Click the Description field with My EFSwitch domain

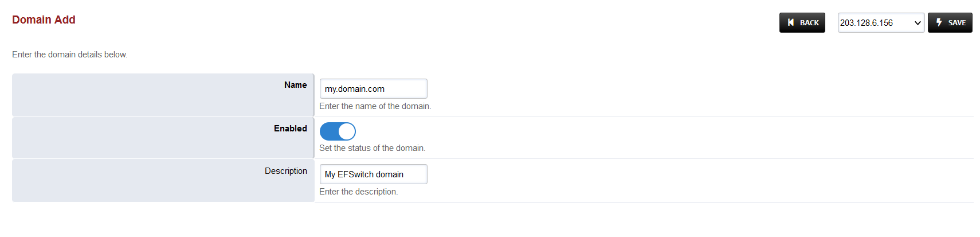(x=373, y=174)
